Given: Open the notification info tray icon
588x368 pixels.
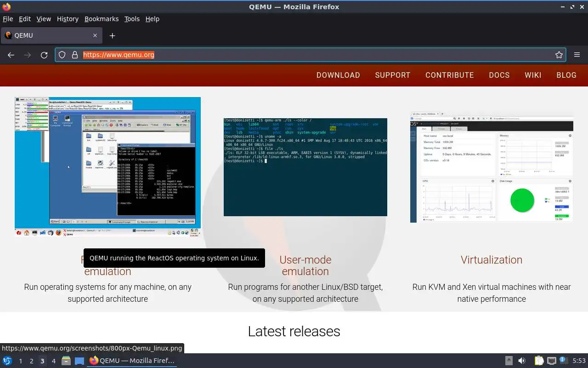Looking at the screenshot, I should coord(564,361).
